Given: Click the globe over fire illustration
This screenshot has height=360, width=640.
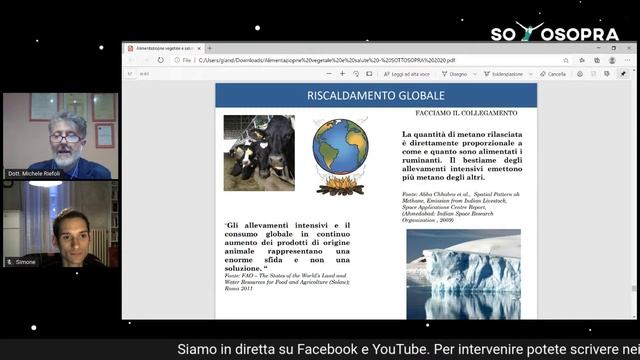Looking at the screenshot, I should (x=340, y=157).
